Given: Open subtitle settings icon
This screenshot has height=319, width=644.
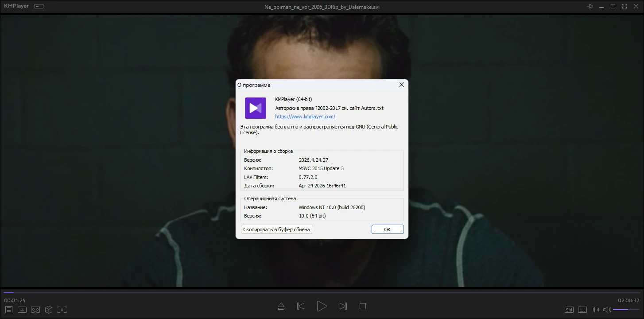Looking at the screenshot, I should click(582, 310).
